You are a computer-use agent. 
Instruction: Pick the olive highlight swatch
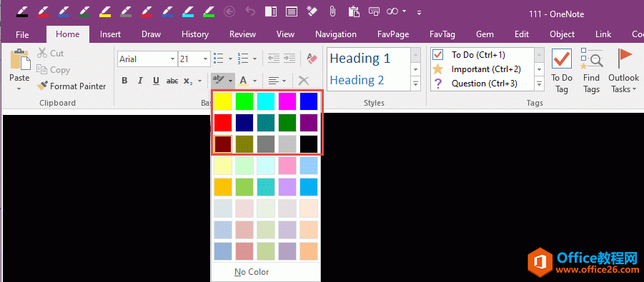pos(244,144)
